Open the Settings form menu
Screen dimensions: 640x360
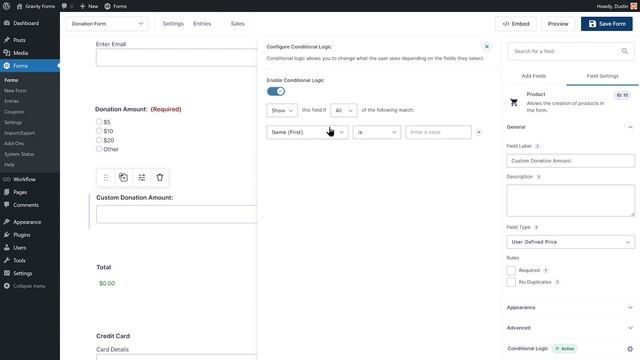(x=173, y=24)
